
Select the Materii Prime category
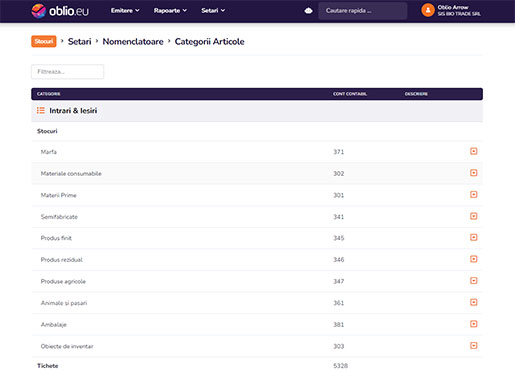pos(257,195)
